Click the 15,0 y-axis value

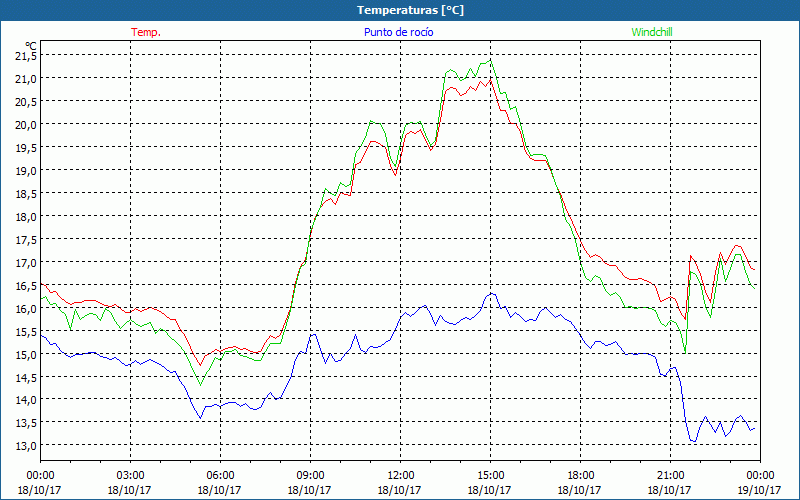pos(27,354)
